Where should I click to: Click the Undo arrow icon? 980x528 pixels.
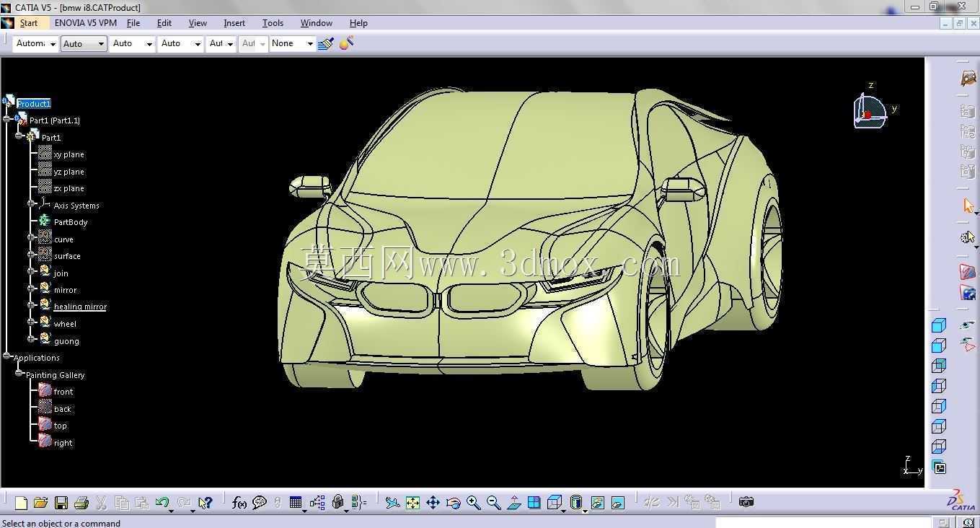click(x=162, y=503)
